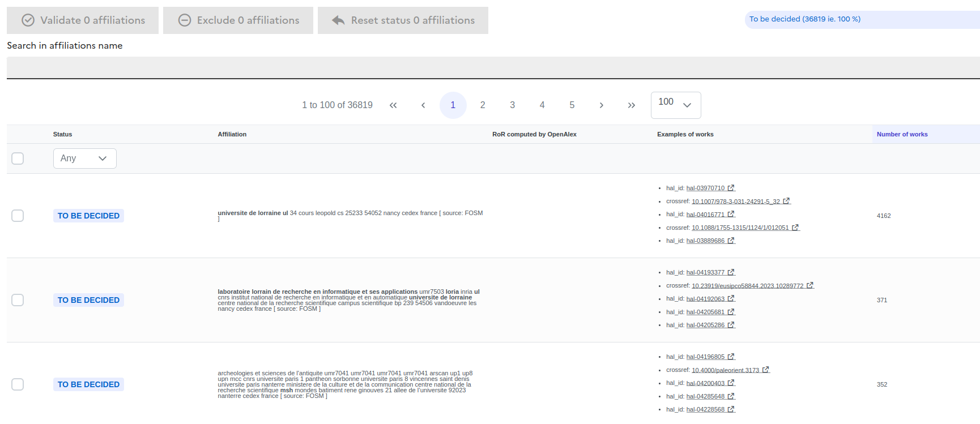980x424 pixels.
Task: Click external link icon next to hal-03970710
Action: pyautogui.click(x=731, y=188)
